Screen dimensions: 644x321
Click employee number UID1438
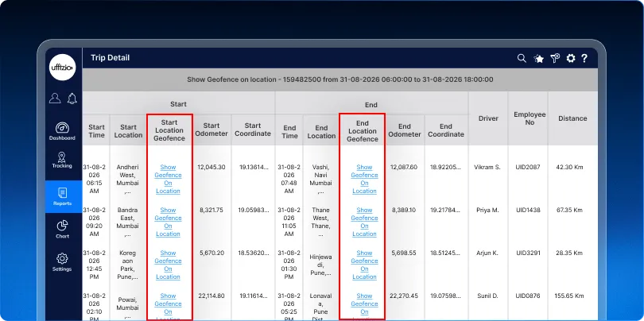click(528, 210)
